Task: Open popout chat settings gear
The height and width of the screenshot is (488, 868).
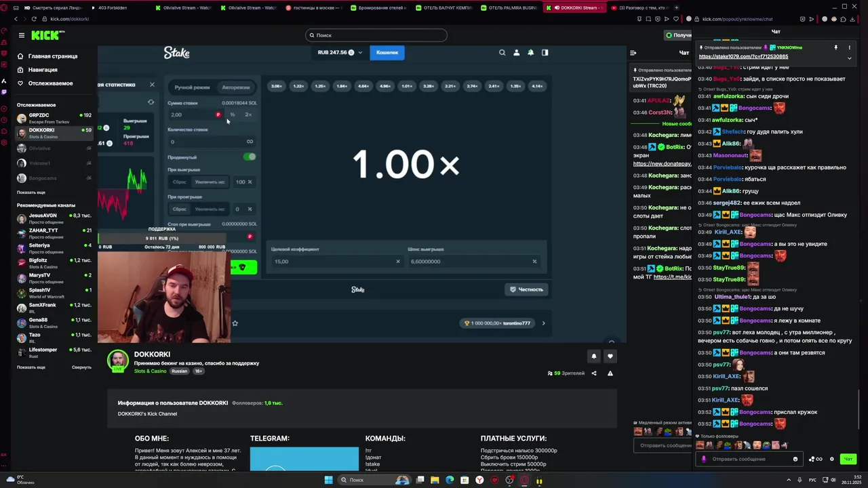Action: point(832,459)
